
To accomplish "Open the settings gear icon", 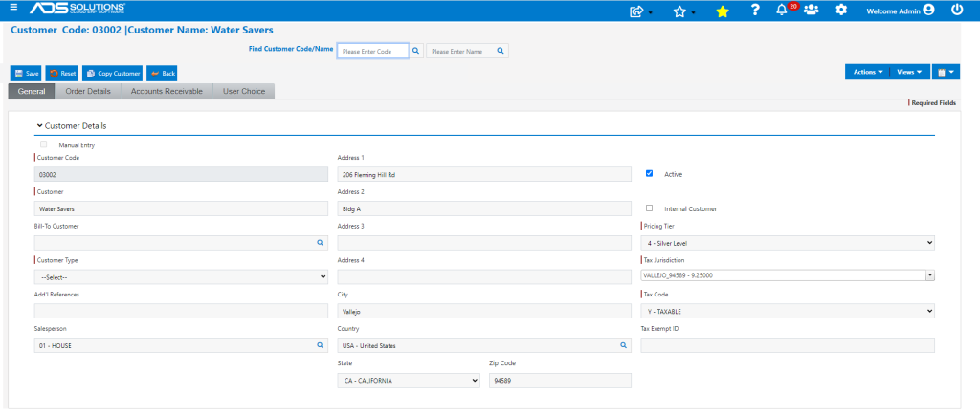I will tap(842, 10).
